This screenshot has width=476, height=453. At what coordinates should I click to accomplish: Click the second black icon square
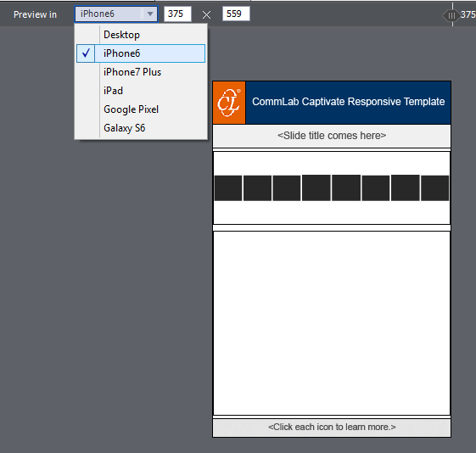[x=257, y=187]
